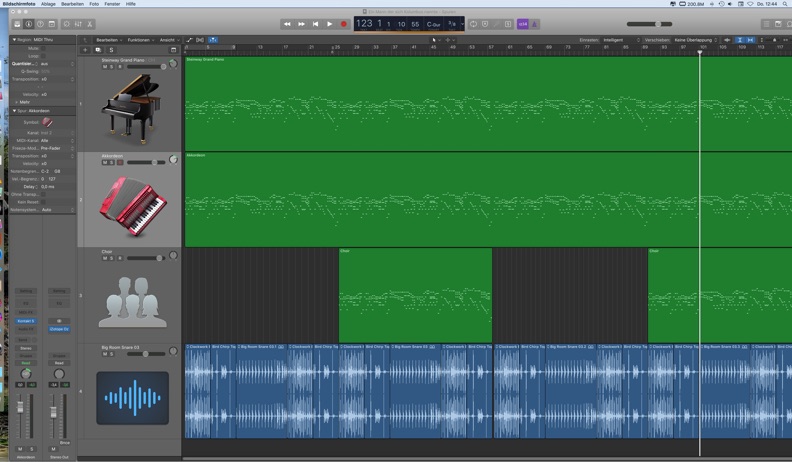Enable the Ohne Transp. checkbox

[43, 194]
